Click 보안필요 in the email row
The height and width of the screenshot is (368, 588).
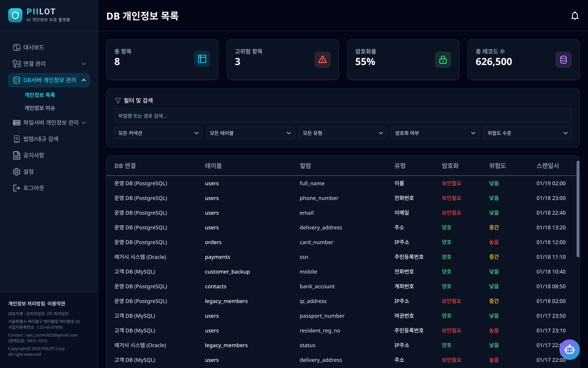click(x=451, y=213)
